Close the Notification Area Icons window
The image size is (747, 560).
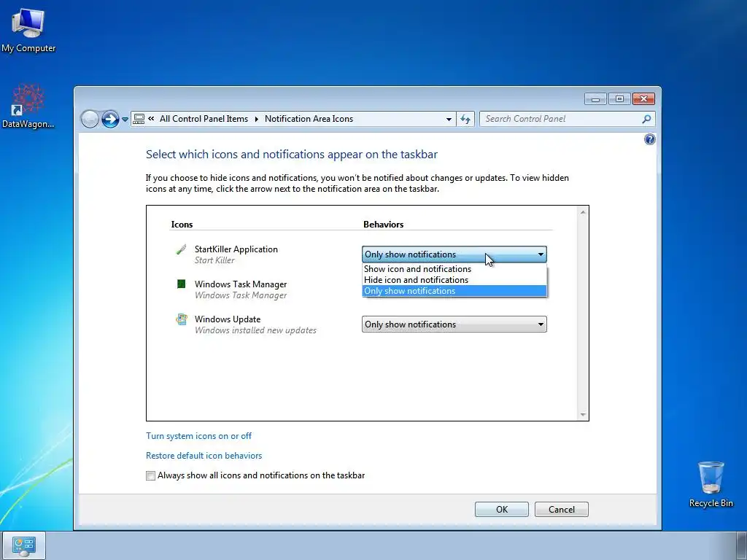[x=643, y=99]
